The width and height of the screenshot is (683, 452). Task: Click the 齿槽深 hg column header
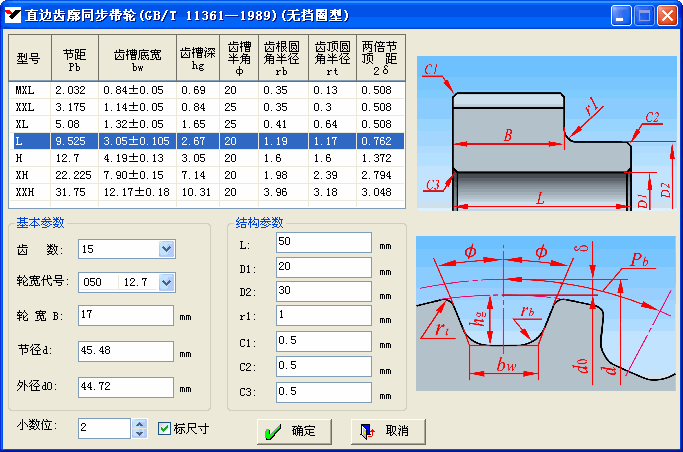click(x=198, y=58)
